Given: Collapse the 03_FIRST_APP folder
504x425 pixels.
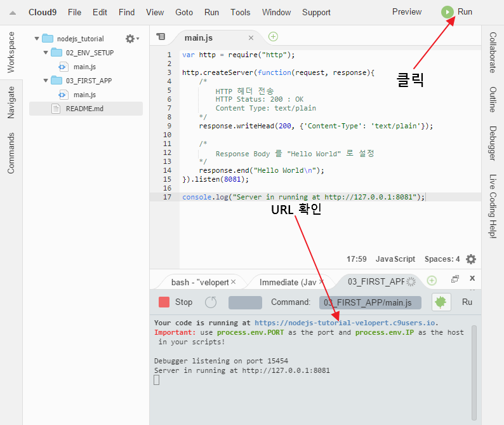Looking at the screenshot, I should pos(46,81).
